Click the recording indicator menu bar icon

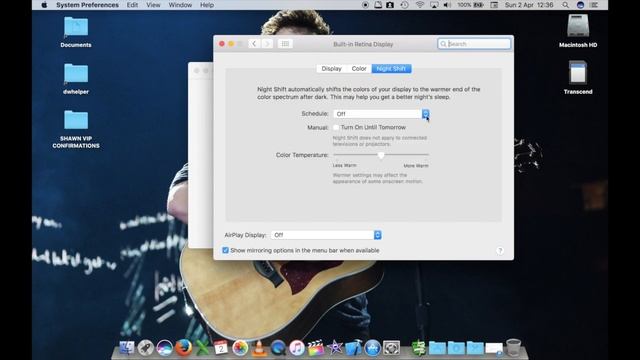pyautogui.click(x=365, y=5)
